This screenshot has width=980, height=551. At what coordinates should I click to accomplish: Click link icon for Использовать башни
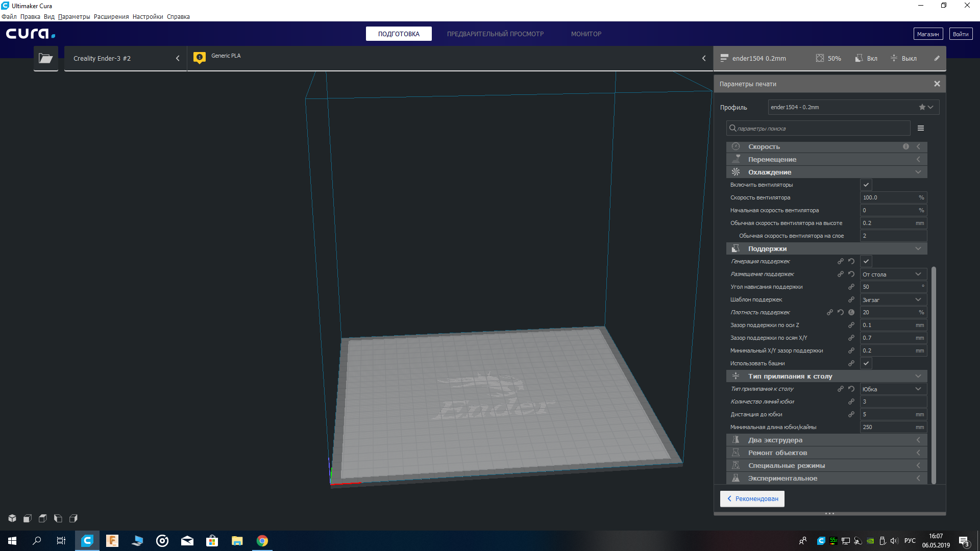(851, 363)
